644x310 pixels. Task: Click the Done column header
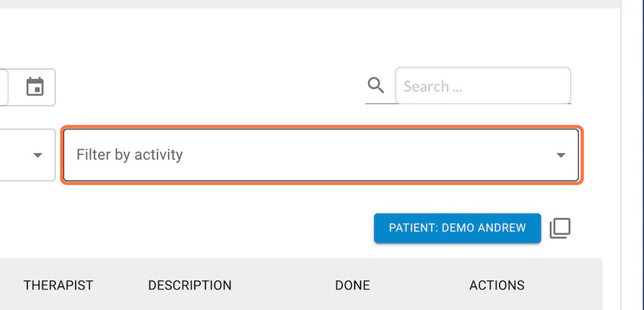click(x=353, y=285)
